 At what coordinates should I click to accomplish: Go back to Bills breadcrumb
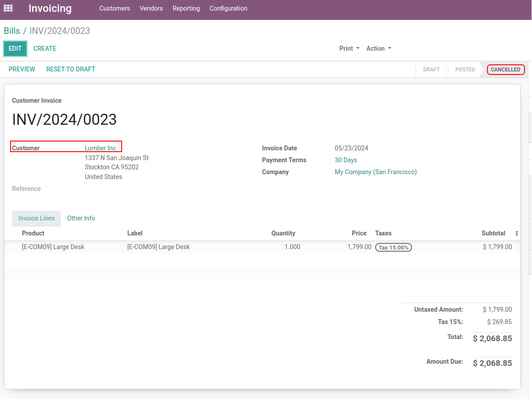(12, 31)
